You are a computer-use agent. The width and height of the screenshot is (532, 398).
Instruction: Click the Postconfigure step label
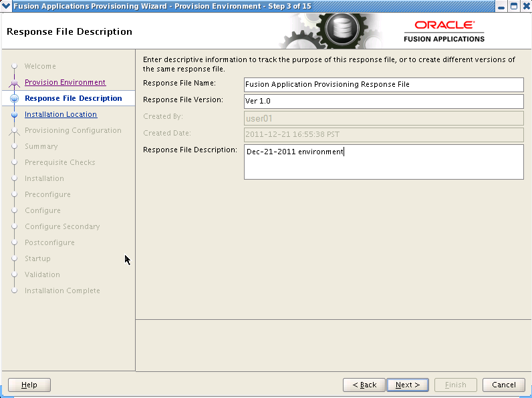(x=49, y=242)
